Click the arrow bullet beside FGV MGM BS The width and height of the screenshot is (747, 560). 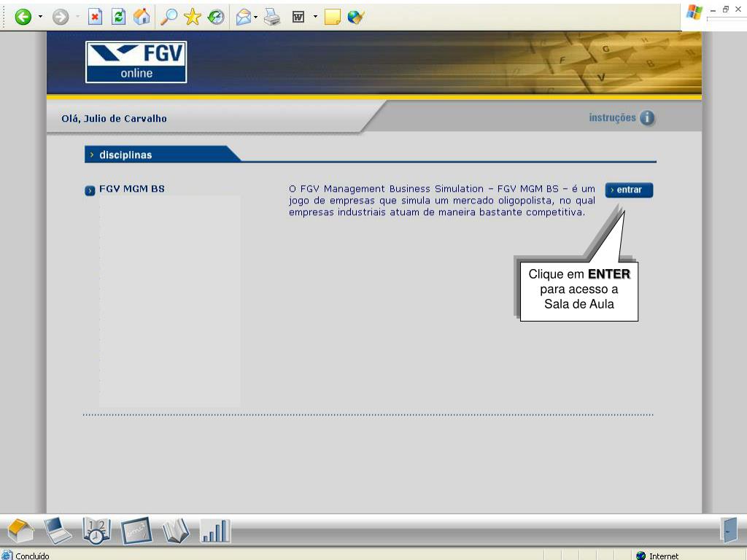(x=90, y=190)
